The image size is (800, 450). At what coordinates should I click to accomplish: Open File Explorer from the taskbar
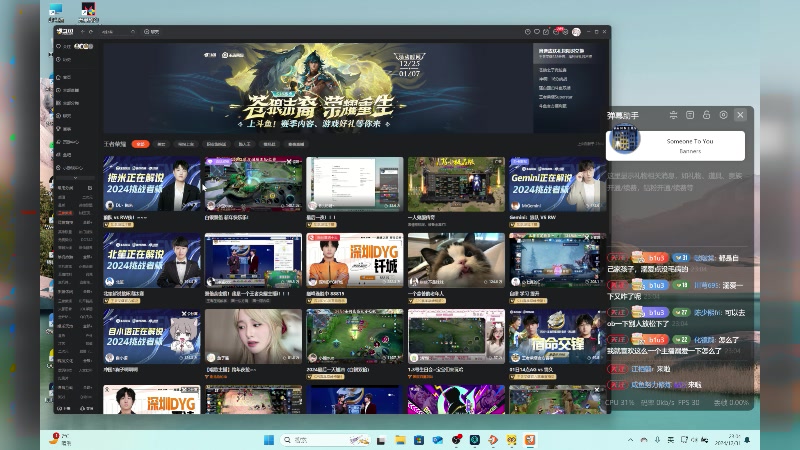point(400,440)
